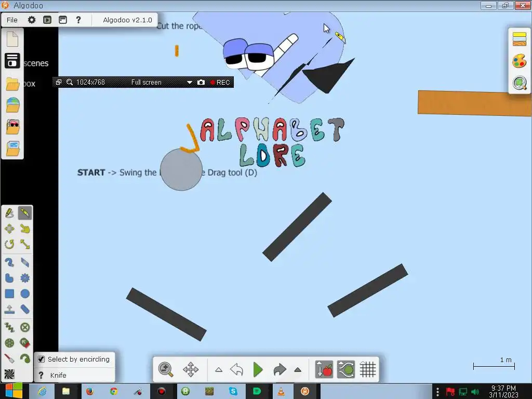Select the Fixate tool

(x=25, y=327)
